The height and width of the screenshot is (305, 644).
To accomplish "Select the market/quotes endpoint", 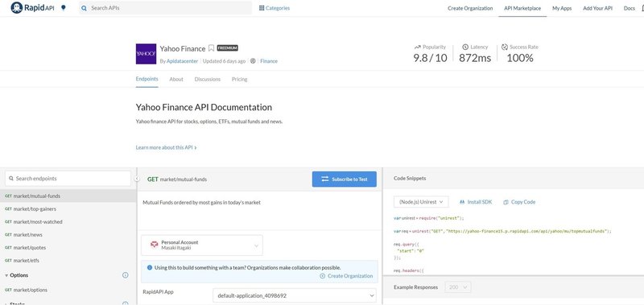I will point(68,248).
